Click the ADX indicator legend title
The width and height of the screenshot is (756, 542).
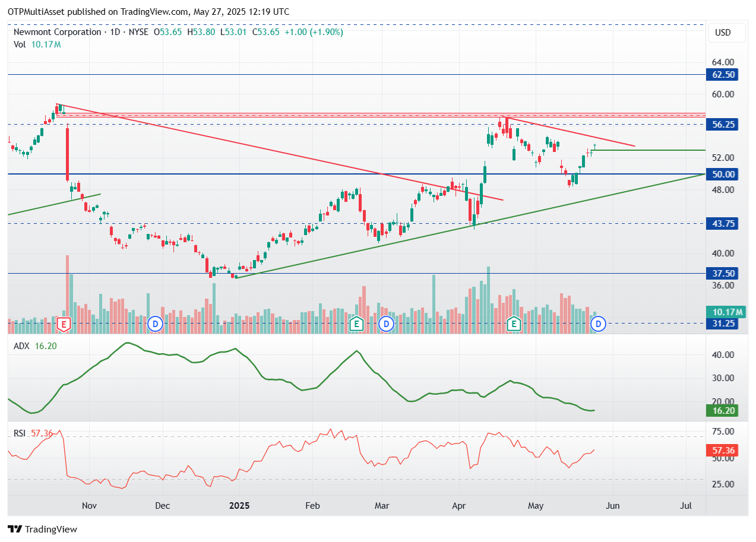tap(21, 346)
